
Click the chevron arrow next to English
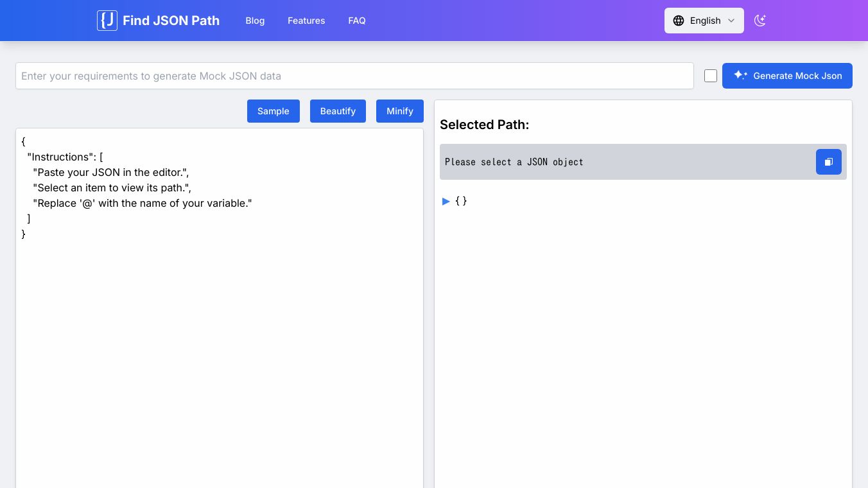pyautogui.click(x=731, y=21)
